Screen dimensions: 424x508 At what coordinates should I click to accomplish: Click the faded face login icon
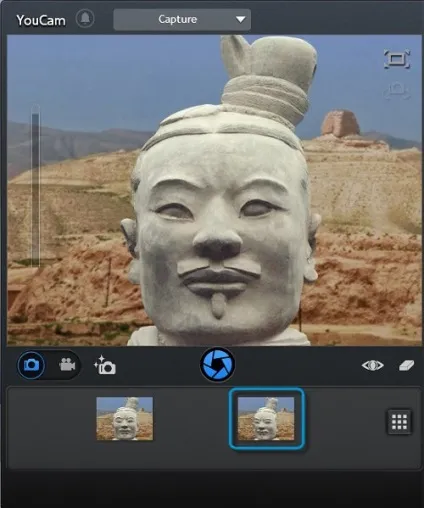click(x=397, y=91)
